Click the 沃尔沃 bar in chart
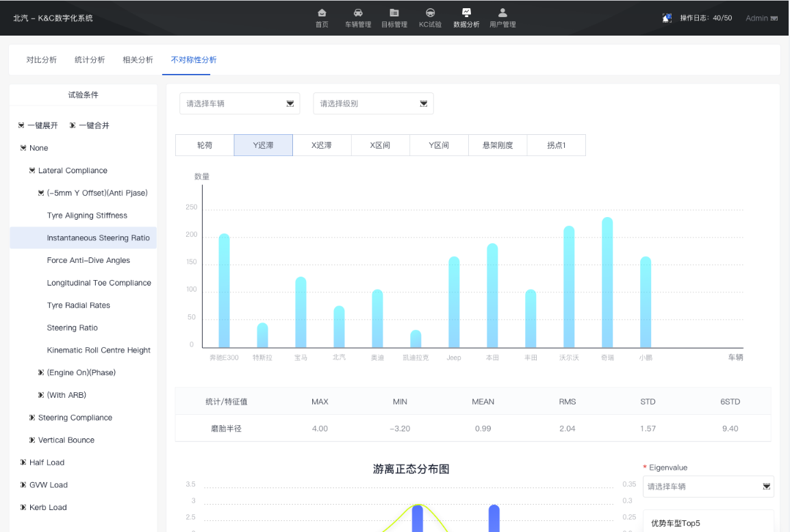Viewport: 790px width, 532px height. pos(569,287)
